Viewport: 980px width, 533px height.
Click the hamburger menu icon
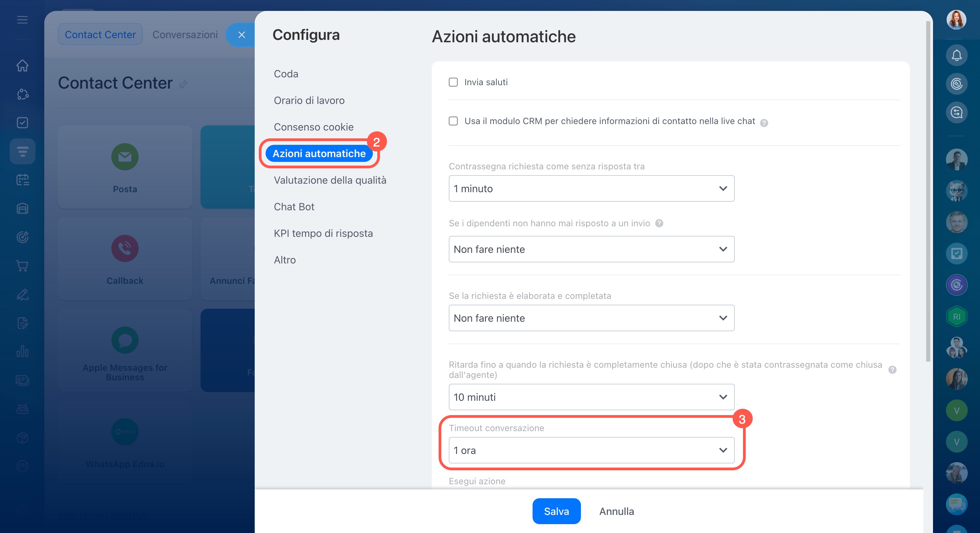tap(22, 20)
